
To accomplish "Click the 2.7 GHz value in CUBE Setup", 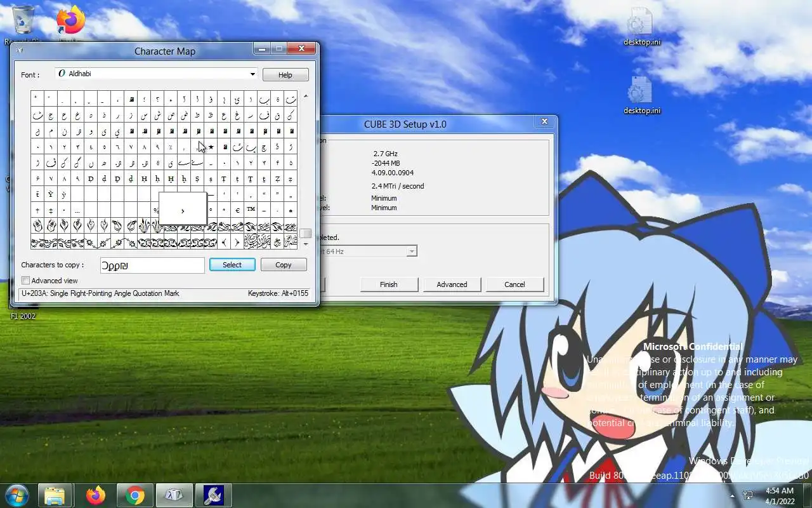I will point(385,154).
